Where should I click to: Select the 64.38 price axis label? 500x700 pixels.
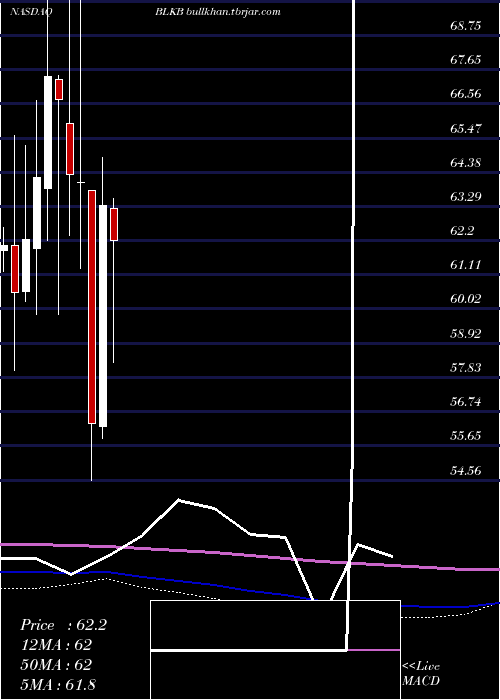click(x=466, y=162)
